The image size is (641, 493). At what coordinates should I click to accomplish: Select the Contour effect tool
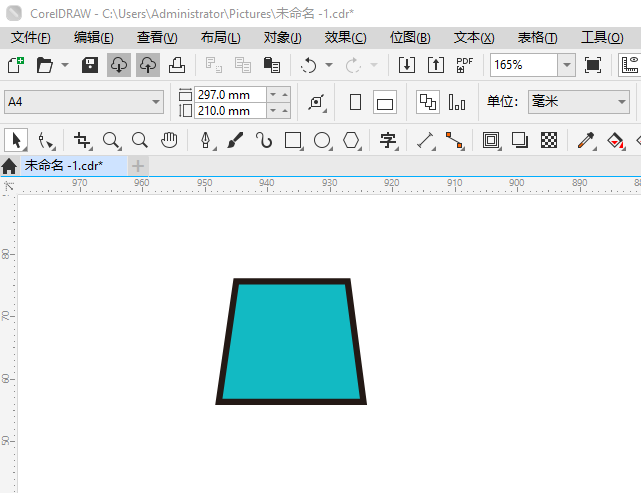click(491, 141)
